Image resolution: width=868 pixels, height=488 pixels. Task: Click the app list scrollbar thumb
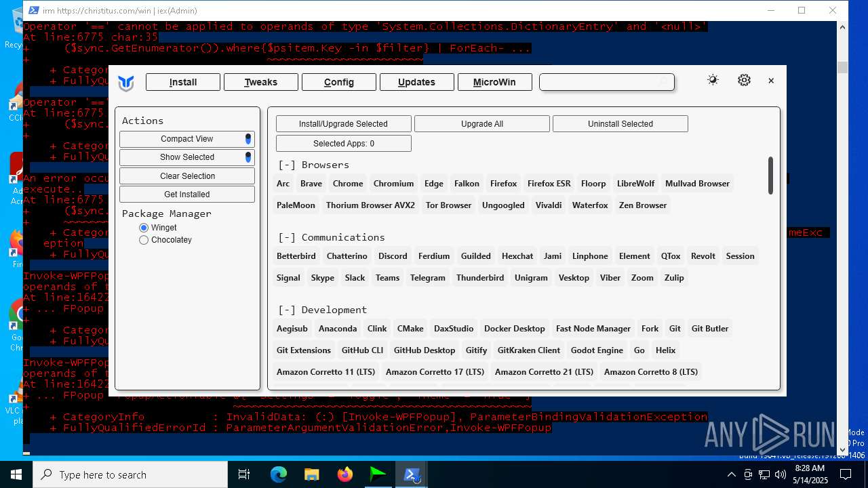tap(770, 176)
